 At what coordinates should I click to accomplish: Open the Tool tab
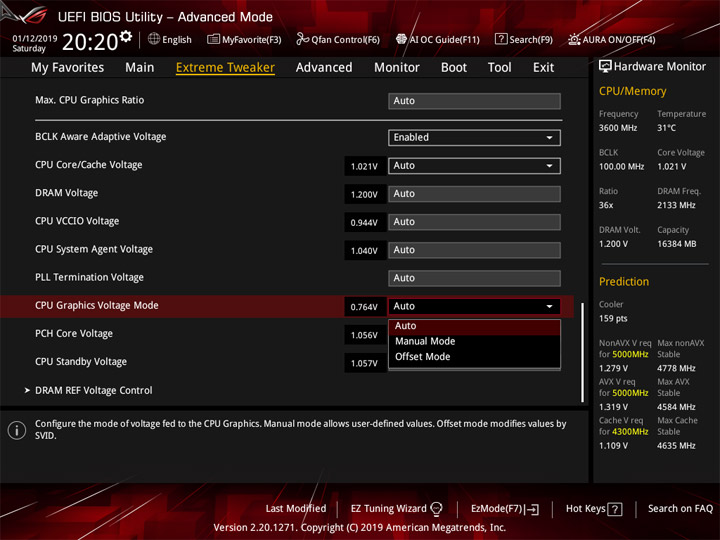click(x=500, y=68)
